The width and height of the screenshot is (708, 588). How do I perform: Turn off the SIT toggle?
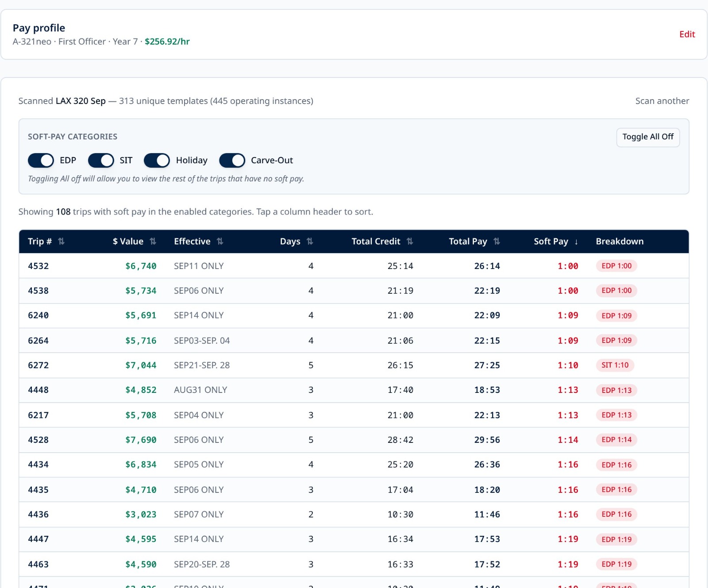click(x=101, y=160)
